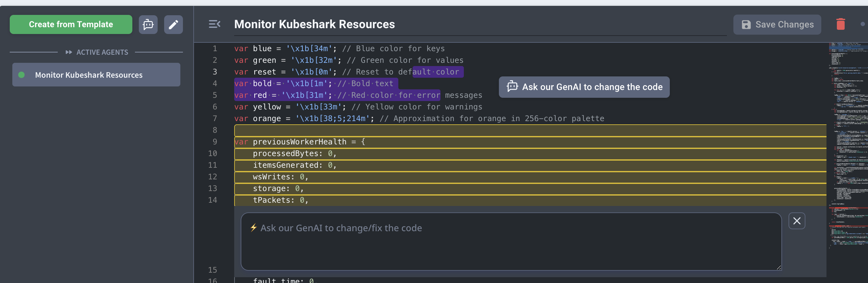Click the 'var orange' declaration line
The image size is (868, 283).
pyautogui.click(x=419, y=119)
